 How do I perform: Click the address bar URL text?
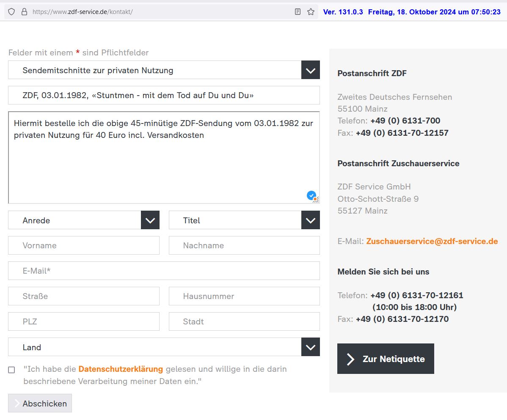[x=83, y=12]
